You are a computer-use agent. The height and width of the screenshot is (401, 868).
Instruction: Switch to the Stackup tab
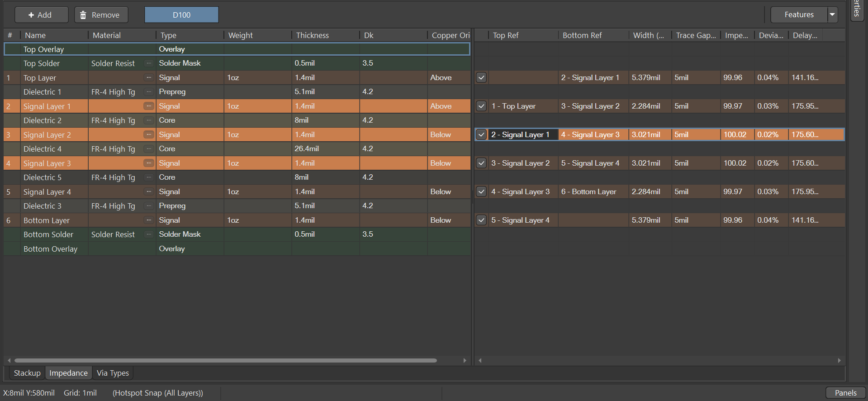27,373
